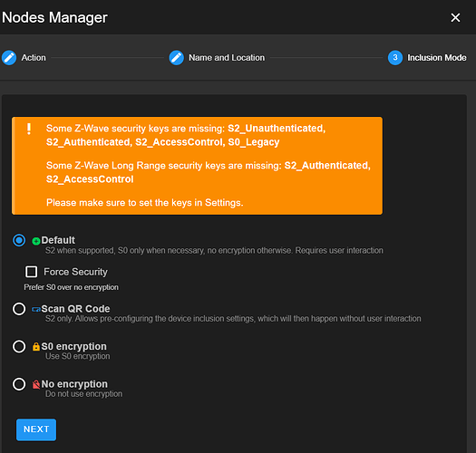476x453 pixels.
Task: Click the Force Security label text
Action: 75,272
